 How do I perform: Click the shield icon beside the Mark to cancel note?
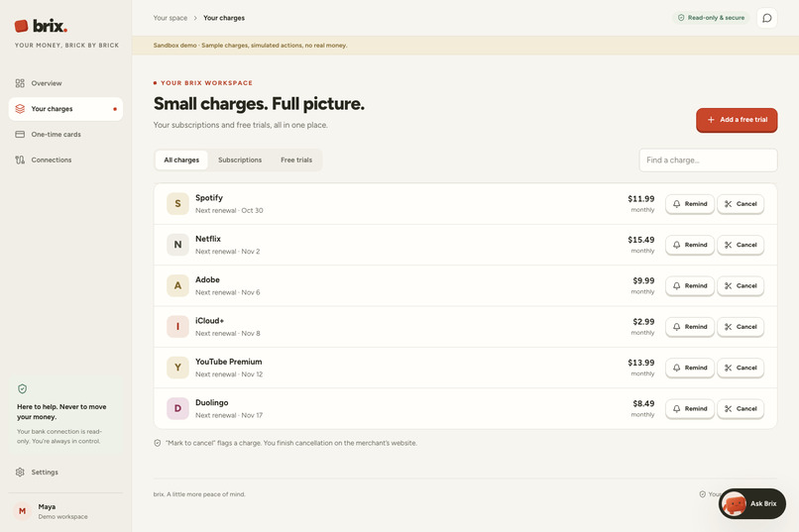(x=158, y=443)
